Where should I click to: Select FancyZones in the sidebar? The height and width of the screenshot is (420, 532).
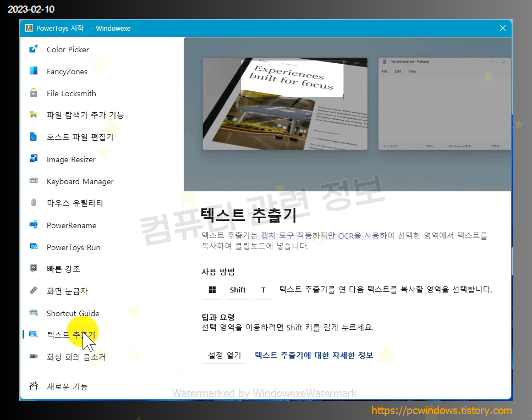(x=67, y=71)
